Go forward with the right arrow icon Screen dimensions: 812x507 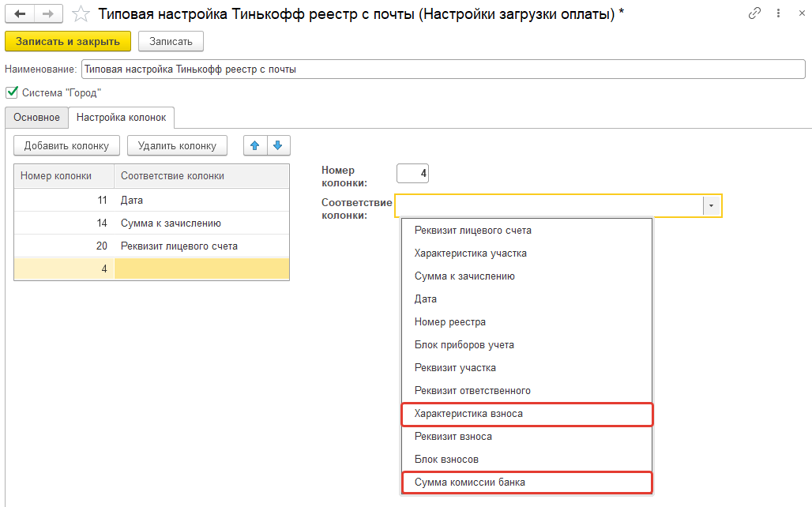48,13
